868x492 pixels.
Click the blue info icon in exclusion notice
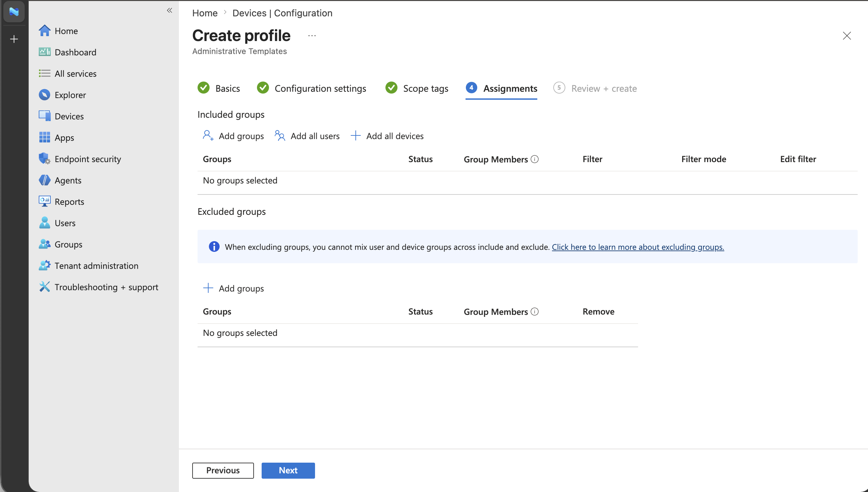214,247
